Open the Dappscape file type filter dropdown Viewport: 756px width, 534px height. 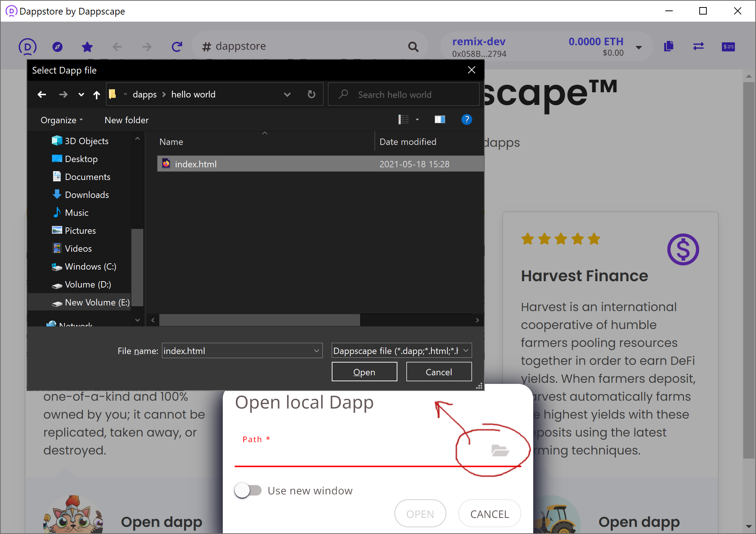pos(402,351)
